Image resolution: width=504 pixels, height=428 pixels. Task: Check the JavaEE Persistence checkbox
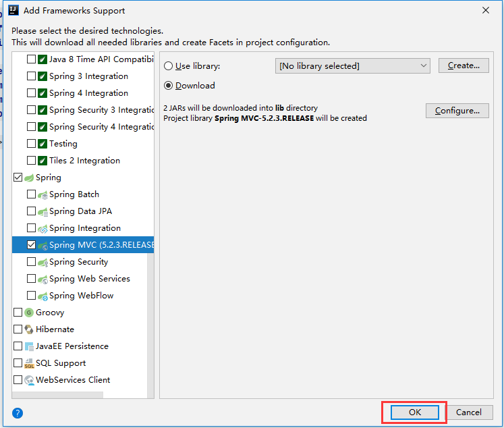(x=18, y=346)
